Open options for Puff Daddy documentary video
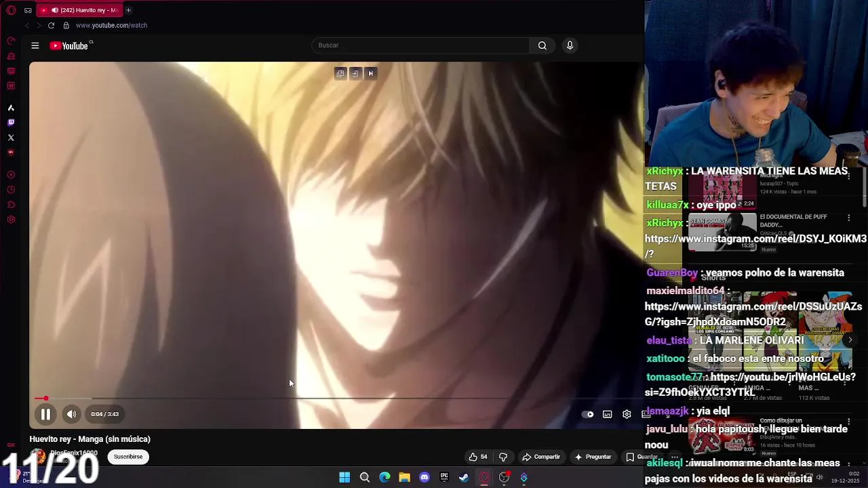 848,218
